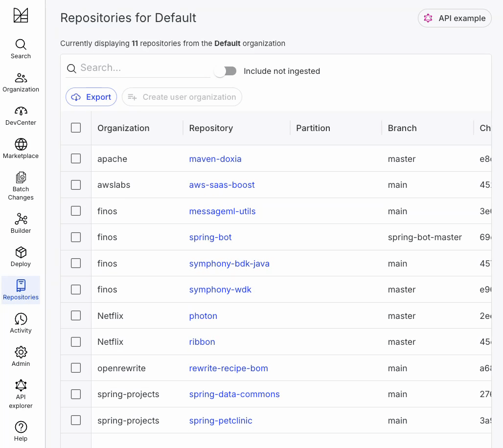Image resolution: width=503 pixels, height=448 pixels.
Task: Follow the ribbon repository link
Action: click(x=202, y=342)
